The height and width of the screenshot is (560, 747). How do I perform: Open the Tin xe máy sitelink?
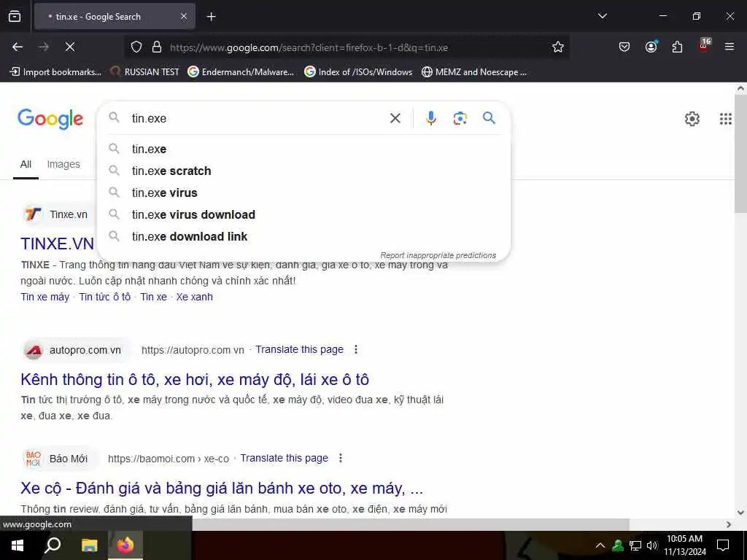44,297
